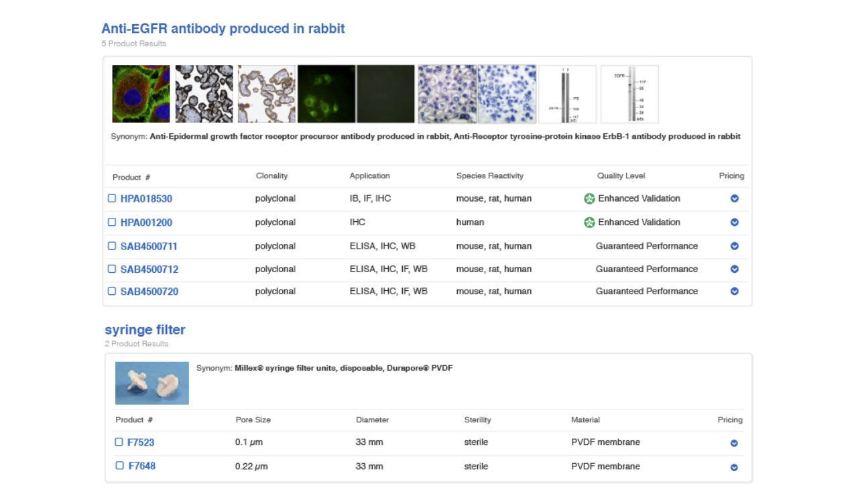Open syringe filter product F7523
The width and height of the screenshot is (858, 504).
pos(141,442)
